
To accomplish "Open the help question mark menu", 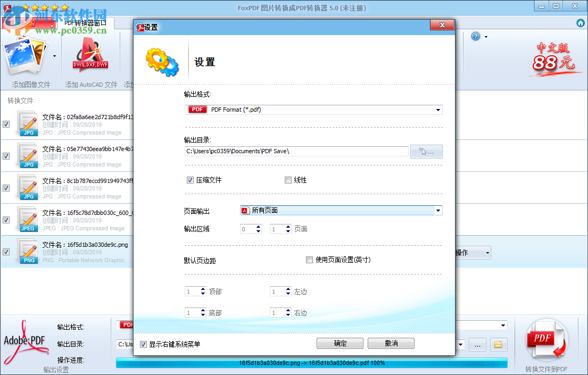I will [475, 36].
